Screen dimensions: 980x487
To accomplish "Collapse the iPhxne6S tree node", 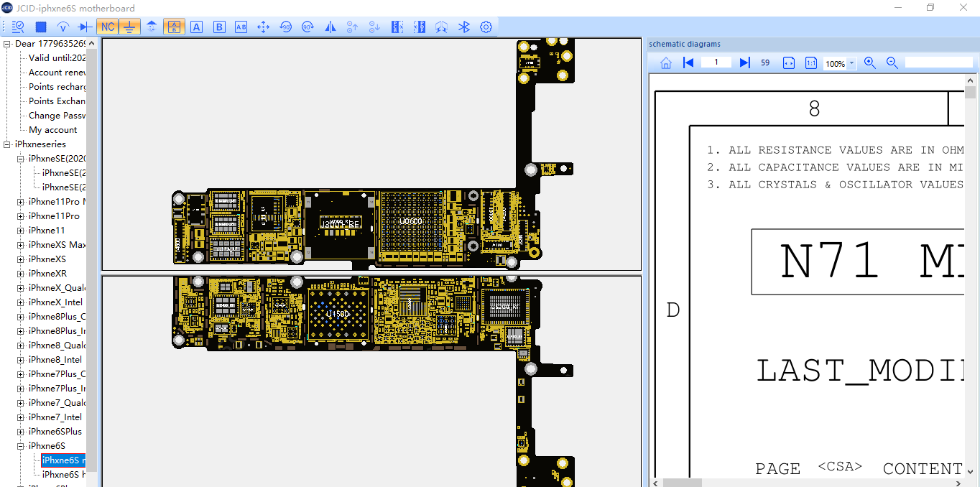I will click(x=21, y=446).
